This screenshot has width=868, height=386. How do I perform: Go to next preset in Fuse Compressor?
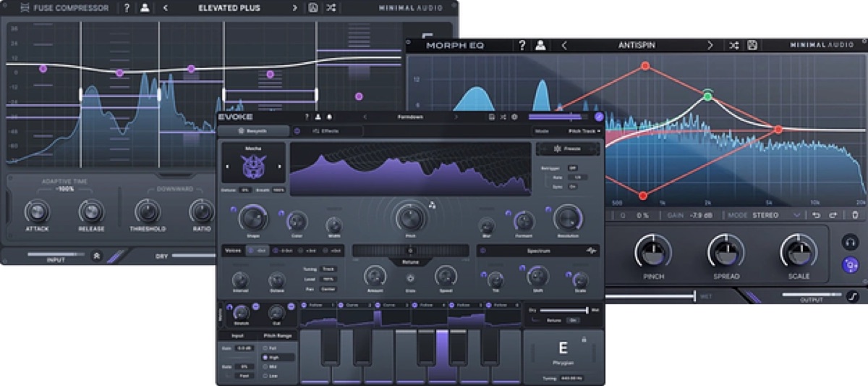click(x=294, y=8)
